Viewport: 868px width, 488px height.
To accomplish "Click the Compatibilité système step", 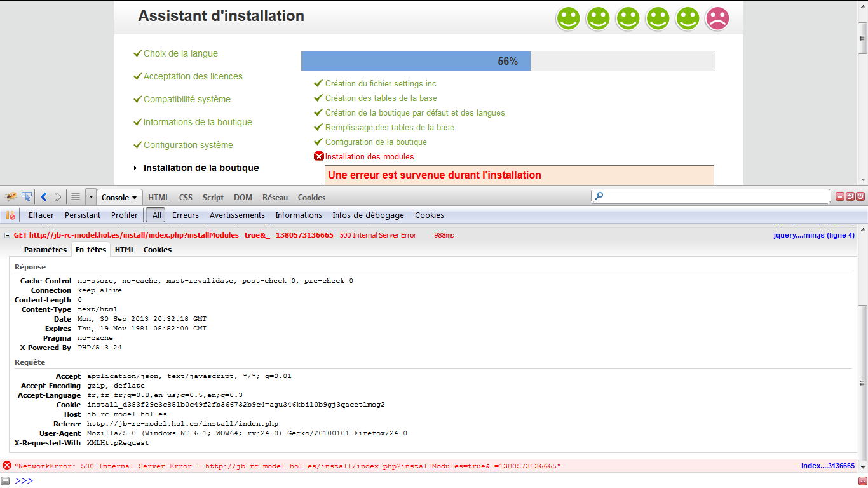I will [x=187, y=99].
